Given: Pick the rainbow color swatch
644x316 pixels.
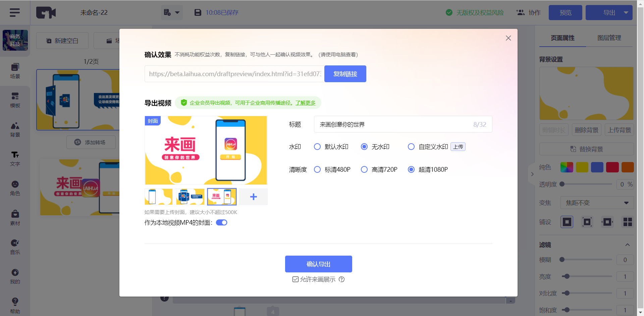Looking at the screenshot, I should 567,167.
